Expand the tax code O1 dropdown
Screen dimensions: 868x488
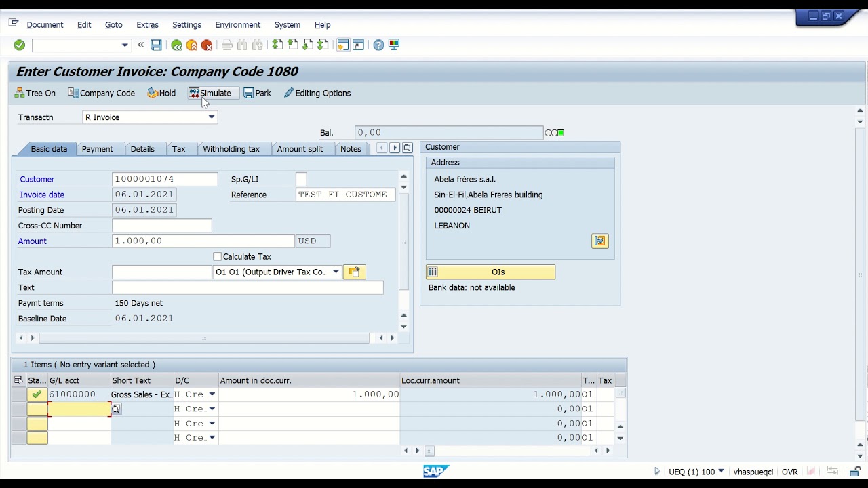pos(336,272)
